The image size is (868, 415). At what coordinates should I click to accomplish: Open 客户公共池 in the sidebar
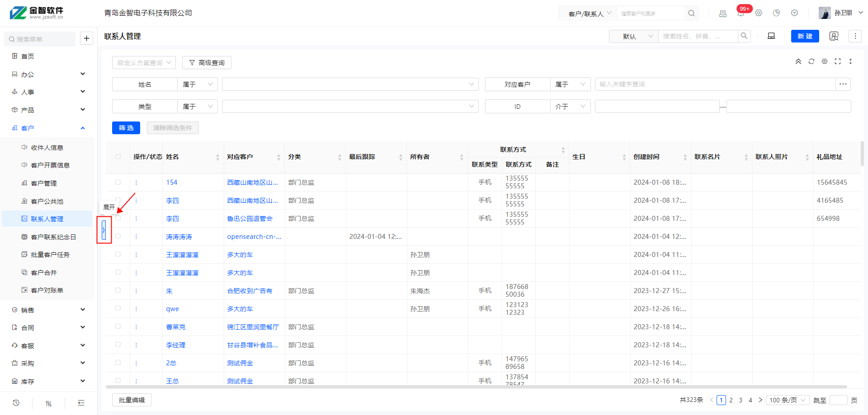point(47,201)
